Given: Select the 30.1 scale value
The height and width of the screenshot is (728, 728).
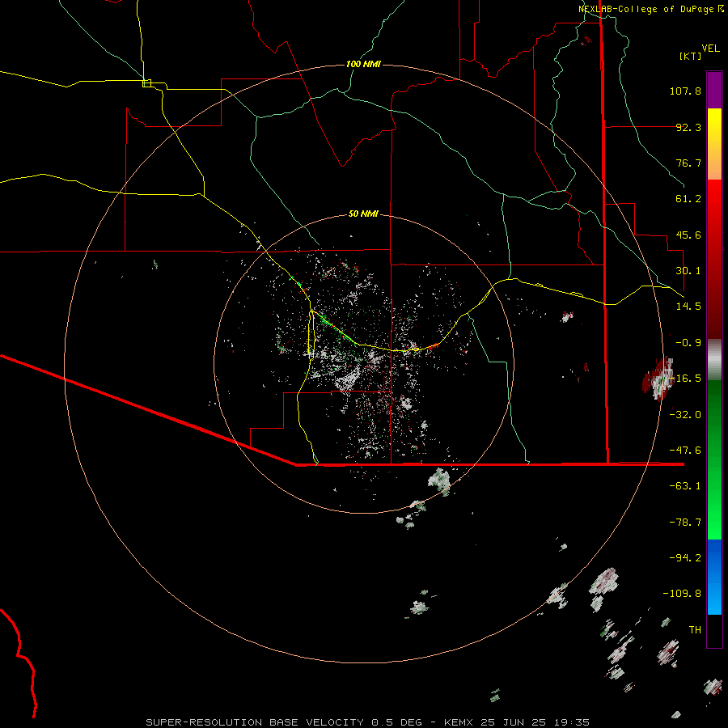Looking at the screenshot, I should [x=688, y=271].
